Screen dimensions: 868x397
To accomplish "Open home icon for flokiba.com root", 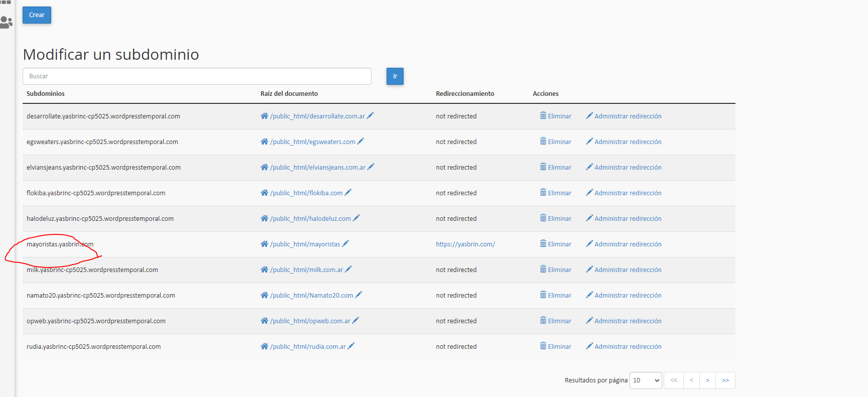I will (x=265, y=193).
